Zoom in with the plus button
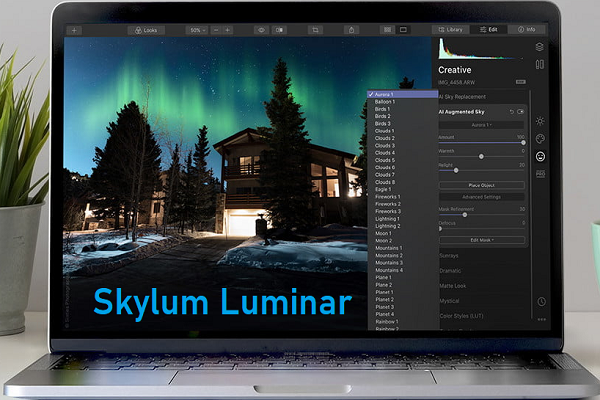The width and height of the screenshot is (600, 400). (x=228, y=30)
